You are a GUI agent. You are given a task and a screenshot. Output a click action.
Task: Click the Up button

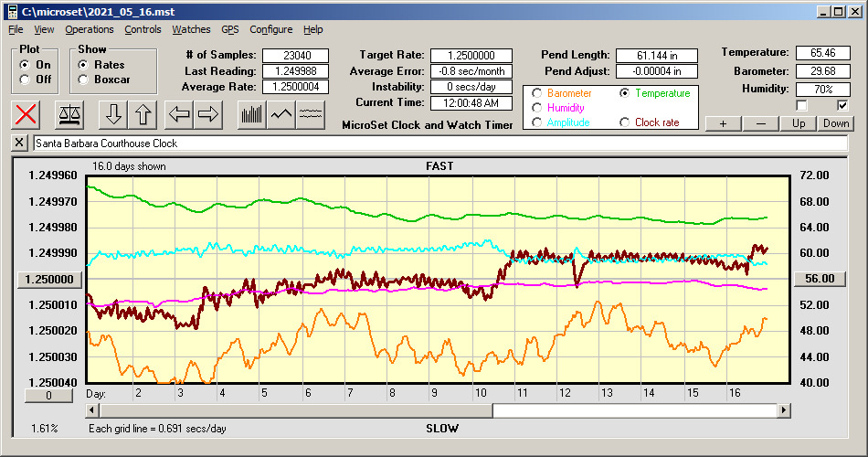tap(799, 123)
